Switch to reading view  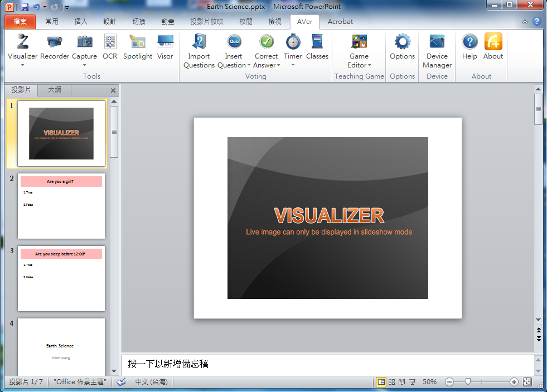tap(401, 382)
